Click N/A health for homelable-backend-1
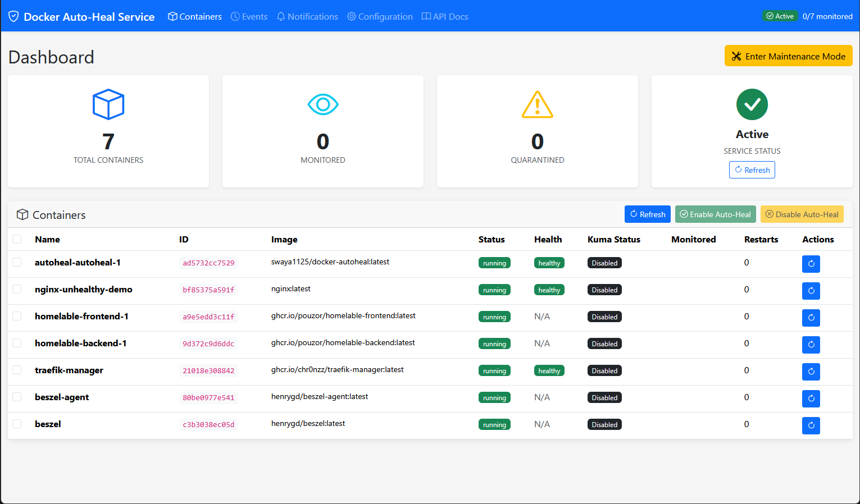The image size is (860, 504). [x=542, y=343]
